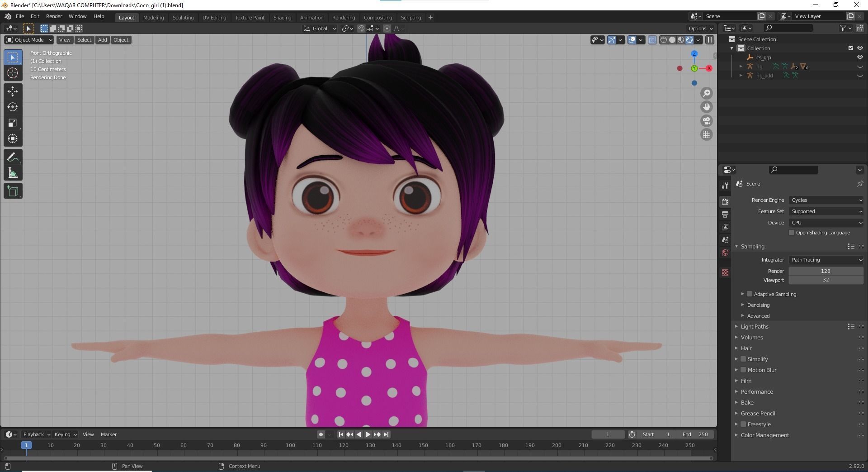Expand the rig item in the outliner
The width and height of the screenshot is (868, 472).
pos(741,66)
